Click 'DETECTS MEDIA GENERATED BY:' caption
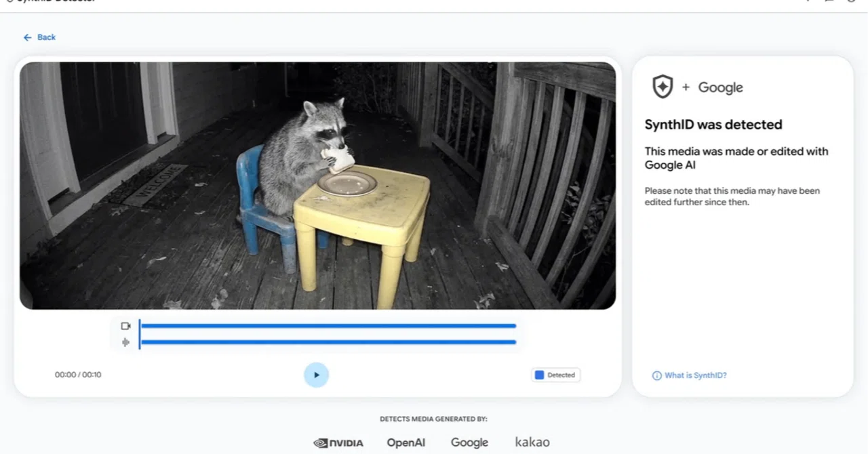The width and height of the screenshot is (868, 454). [x=433, y=419]
